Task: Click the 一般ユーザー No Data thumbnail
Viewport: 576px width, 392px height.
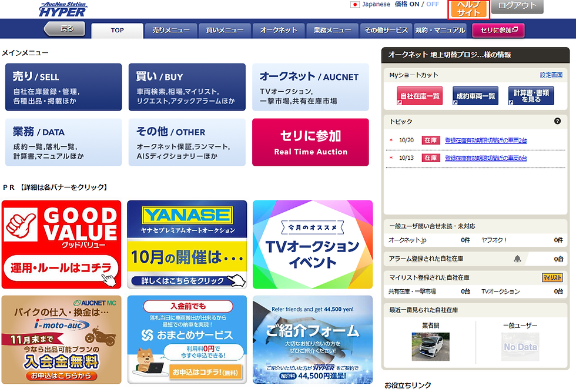Action: tap(520, 346)
